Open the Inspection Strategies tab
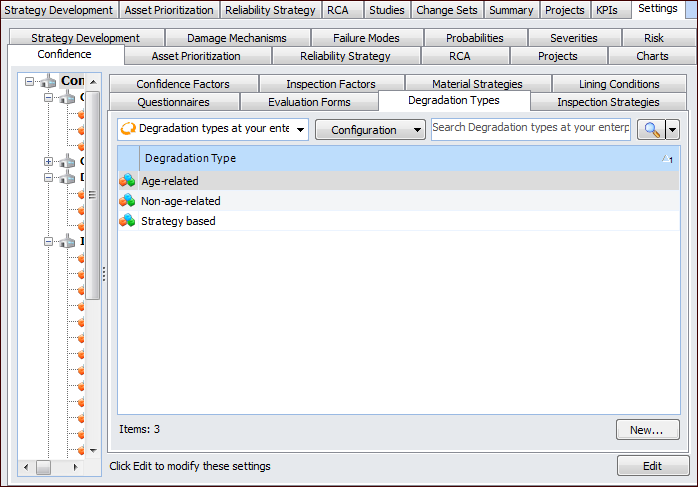 [609, 102]
